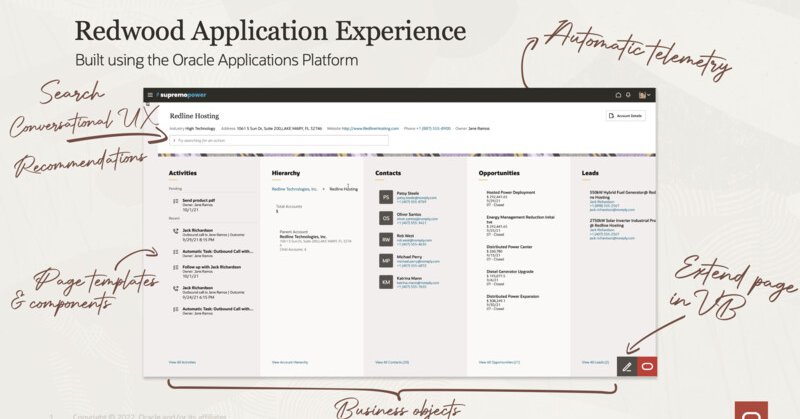Viewport: 800px width, 419px height.
Task: Click the Hierarchy panel heading
Action: pyautogui.click(x=286, y=173)
